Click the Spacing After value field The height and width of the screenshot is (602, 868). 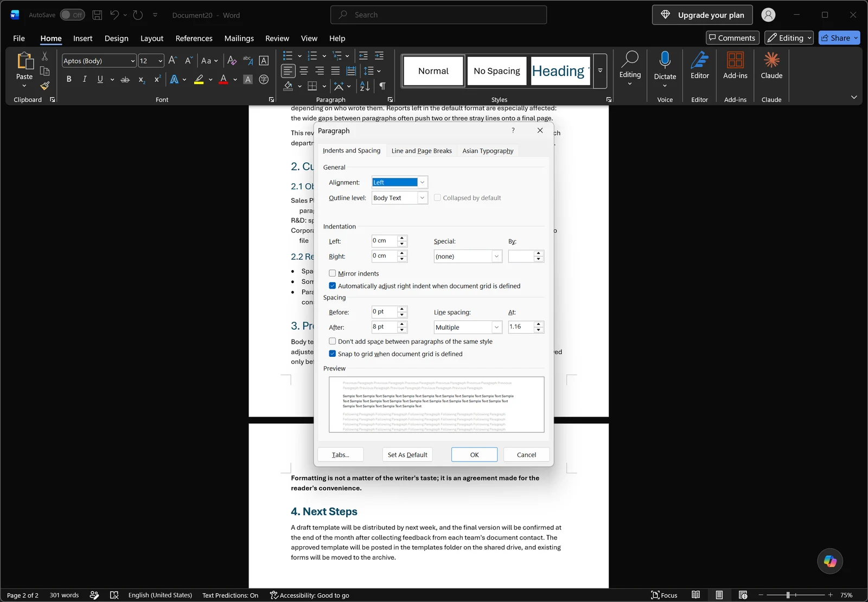point(385,327)
